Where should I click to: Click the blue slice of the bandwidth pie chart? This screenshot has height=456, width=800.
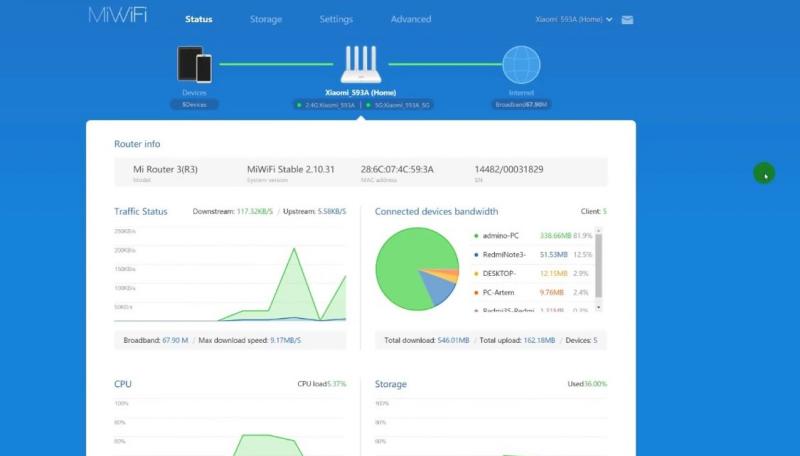[x=438, y=290]
